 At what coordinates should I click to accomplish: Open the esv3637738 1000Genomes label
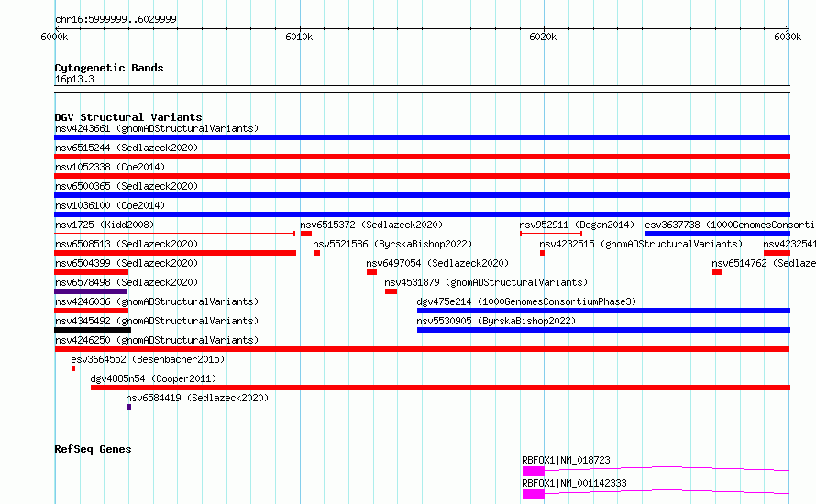pos(730,225)
